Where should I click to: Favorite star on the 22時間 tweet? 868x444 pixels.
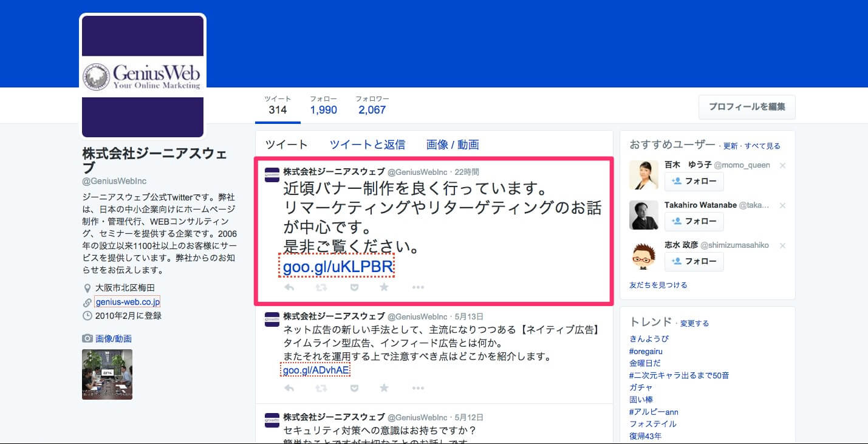click(384, 287)
